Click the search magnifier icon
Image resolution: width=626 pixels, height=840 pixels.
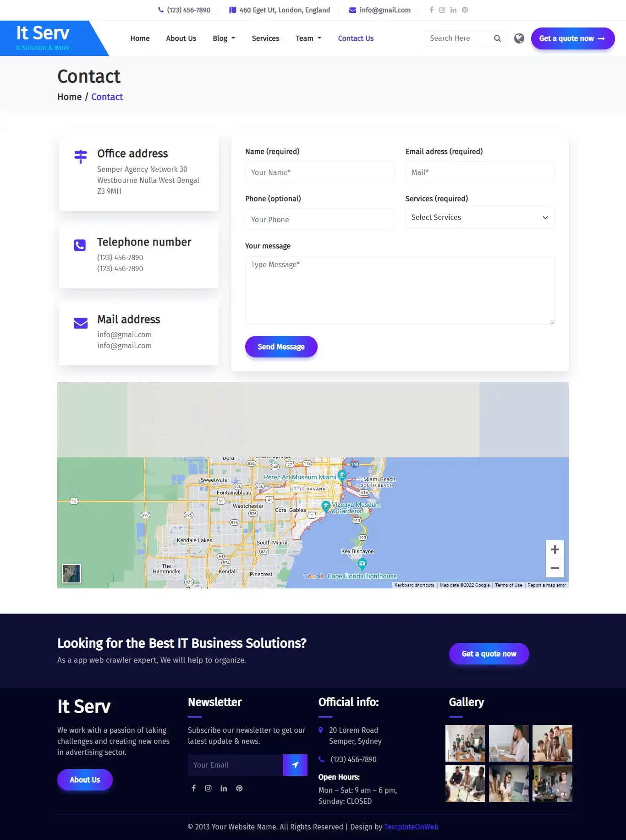(x=497, y=38)
